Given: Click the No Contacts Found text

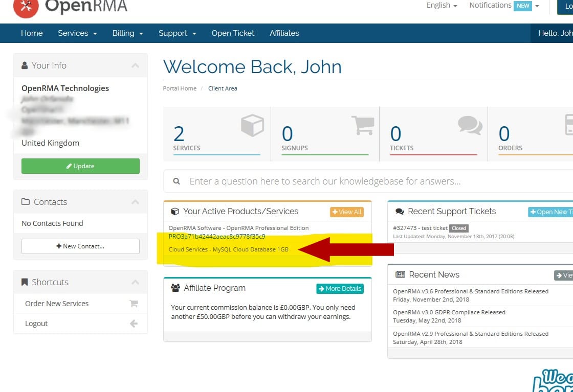Looking at the screenshot, I should point(52,223).
